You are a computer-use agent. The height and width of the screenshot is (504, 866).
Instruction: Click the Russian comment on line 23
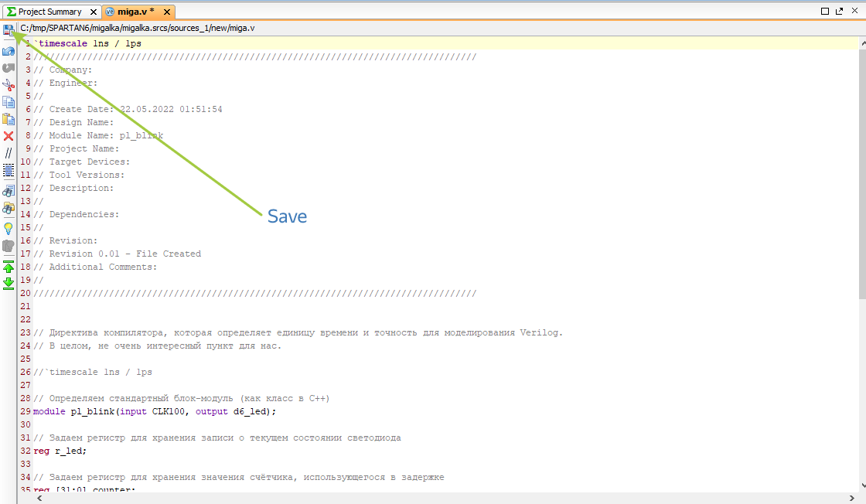298,333
